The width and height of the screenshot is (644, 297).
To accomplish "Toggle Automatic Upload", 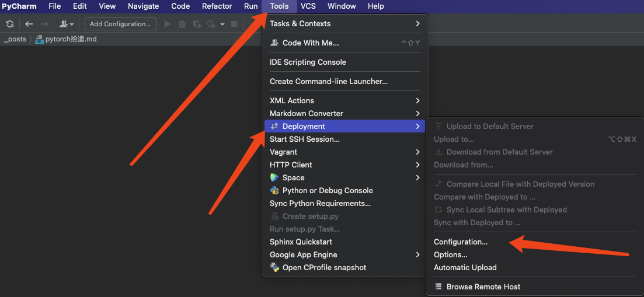I will tap(535, 267).
